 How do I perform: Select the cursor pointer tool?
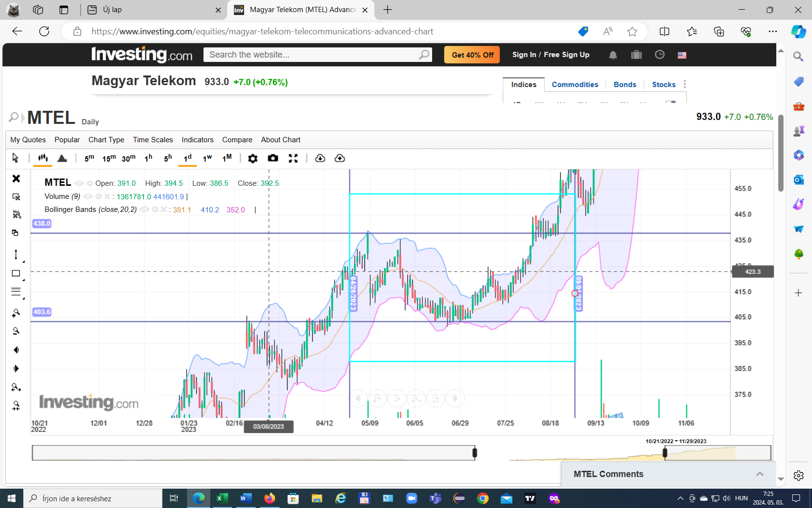(15, 158)
